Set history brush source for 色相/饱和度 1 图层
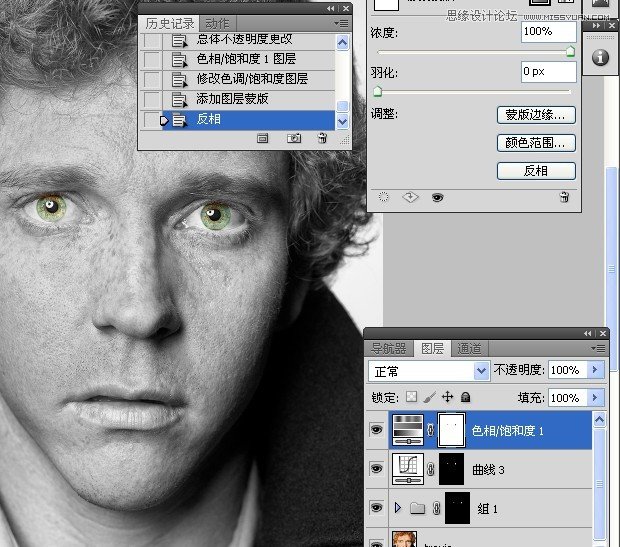 pos(152,60)
